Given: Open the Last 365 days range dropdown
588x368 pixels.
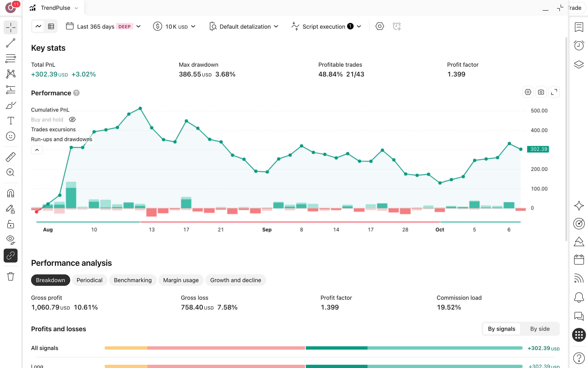Looking at the screenshot, I should click(104, 26).
